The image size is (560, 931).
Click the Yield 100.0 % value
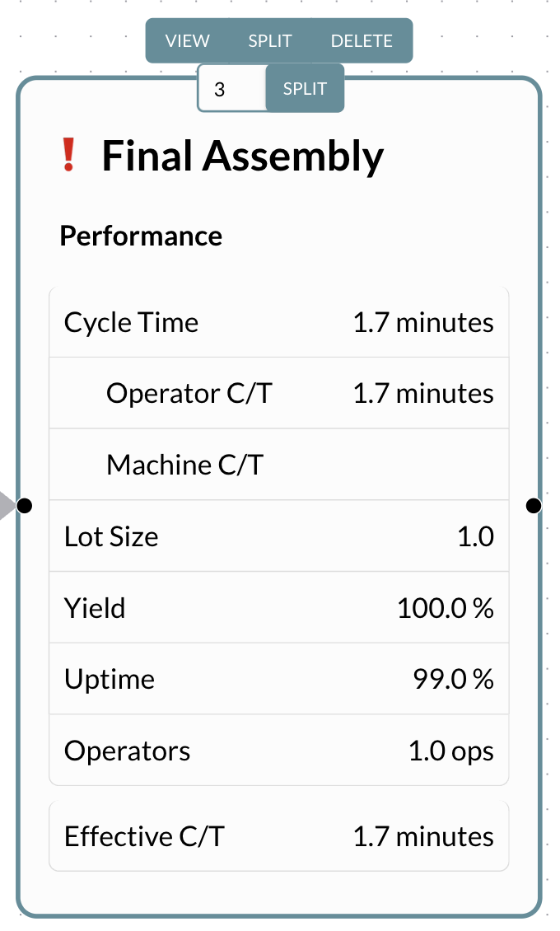coord(445,609)
